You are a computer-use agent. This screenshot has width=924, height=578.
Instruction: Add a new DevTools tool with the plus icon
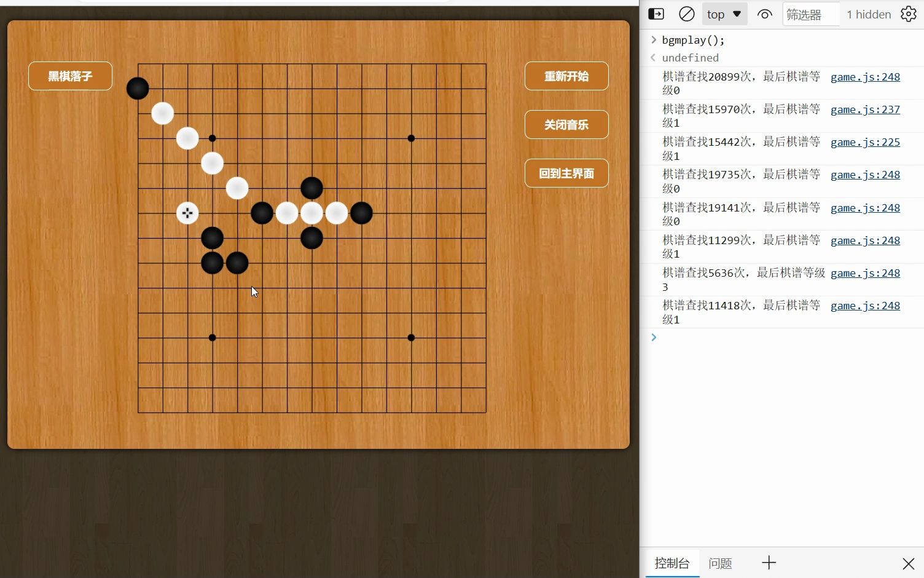[769, 563]
